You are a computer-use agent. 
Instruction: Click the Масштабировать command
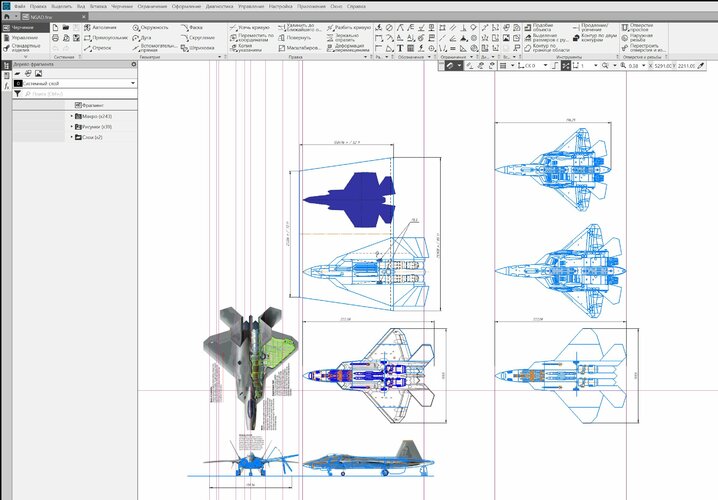coord(299,48)
